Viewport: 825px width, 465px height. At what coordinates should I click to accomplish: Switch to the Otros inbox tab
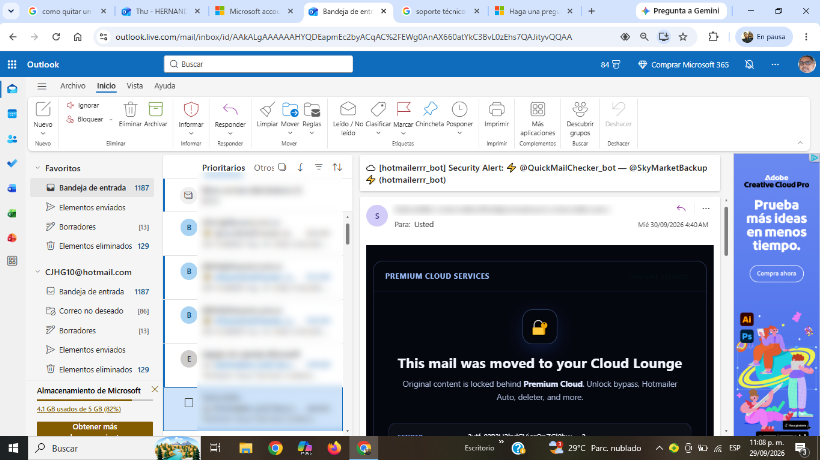[x=264, y=168]
